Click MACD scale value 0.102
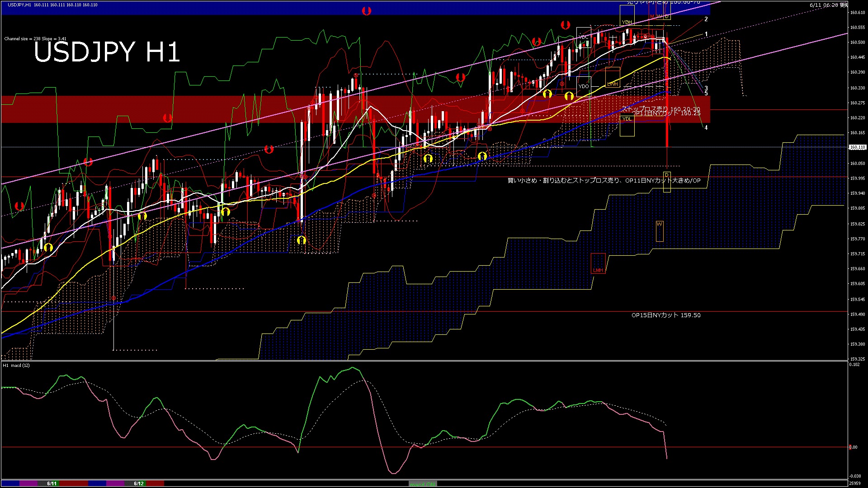Image resolution: width=868 pixels, height=488 pixels. (854, 364)
